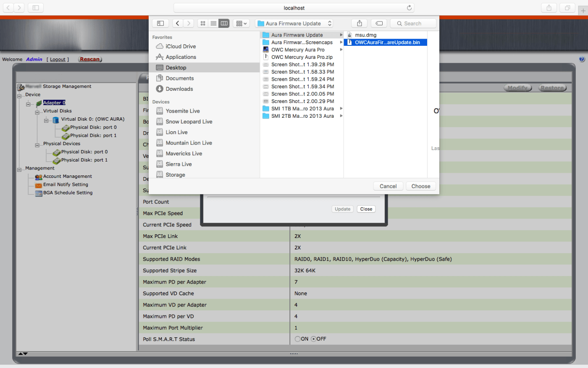
Task: Select OWC Mercury Aura Pro item
Action: tap(302, 50)
